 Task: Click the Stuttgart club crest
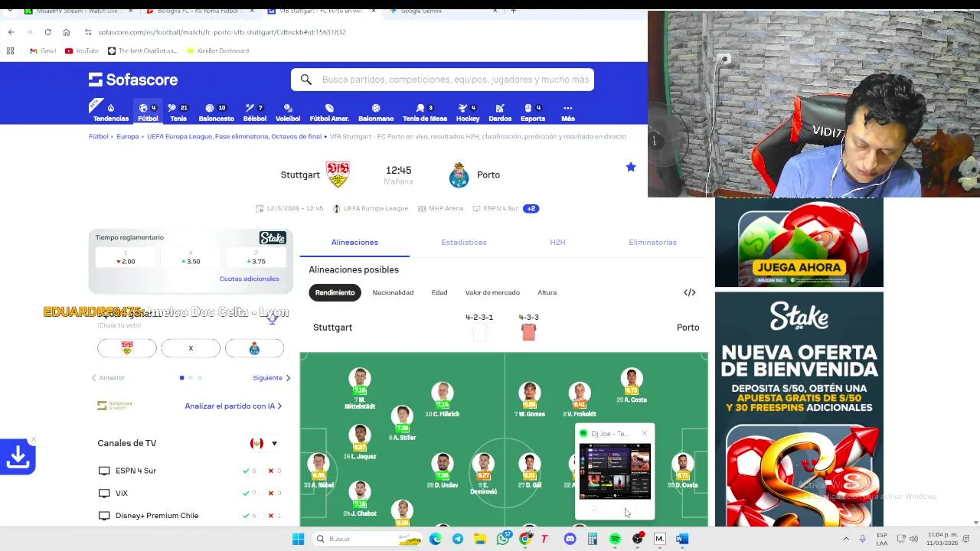pos(338,174)
